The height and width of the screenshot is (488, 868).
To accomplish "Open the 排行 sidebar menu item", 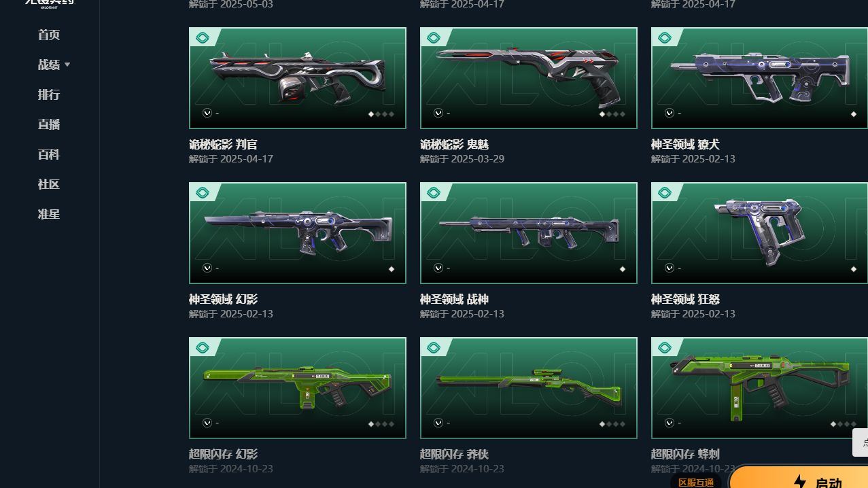I will point(49,94).
